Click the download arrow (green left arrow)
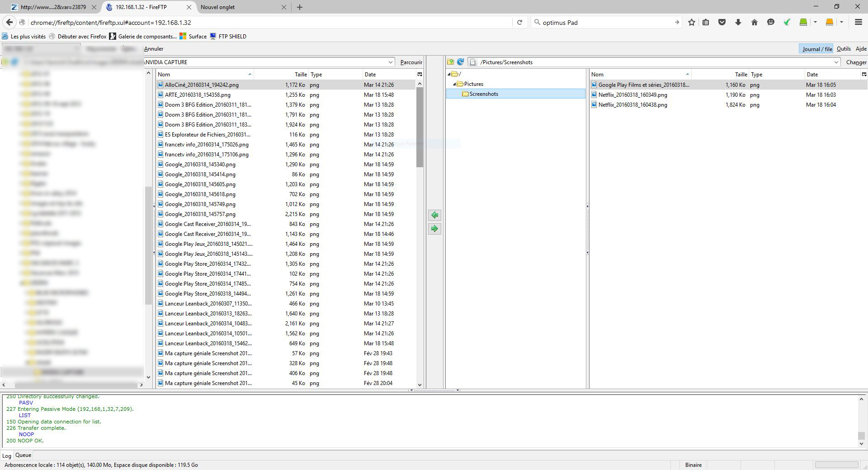 coord(434,215)
